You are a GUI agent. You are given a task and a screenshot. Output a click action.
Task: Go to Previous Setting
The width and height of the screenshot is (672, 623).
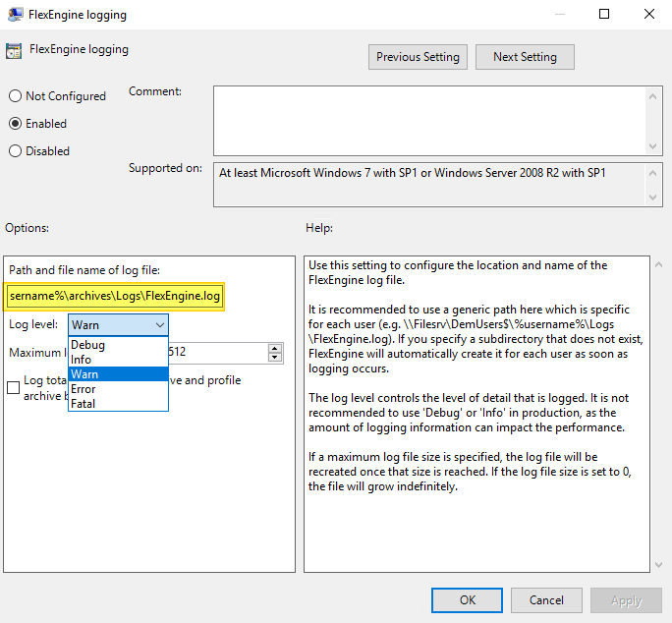(418, 57)
